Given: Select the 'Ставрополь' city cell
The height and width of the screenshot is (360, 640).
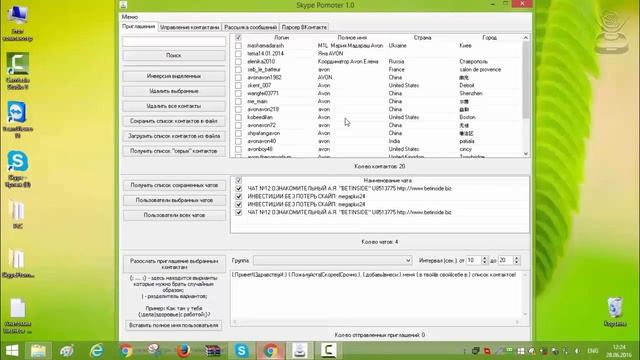Looking at the screenshot, I should pyautogui.click(x=473, y=62).
